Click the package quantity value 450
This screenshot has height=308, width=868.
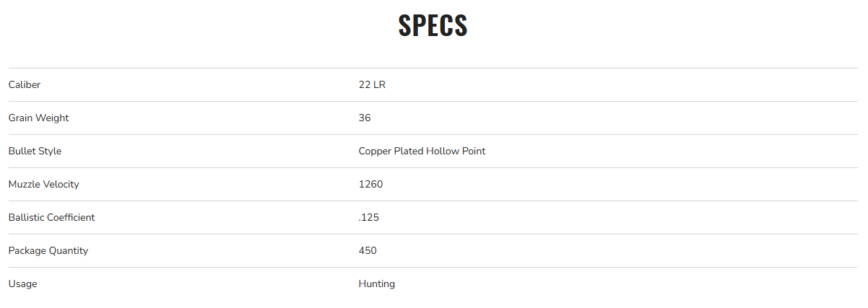coord(368,251)
